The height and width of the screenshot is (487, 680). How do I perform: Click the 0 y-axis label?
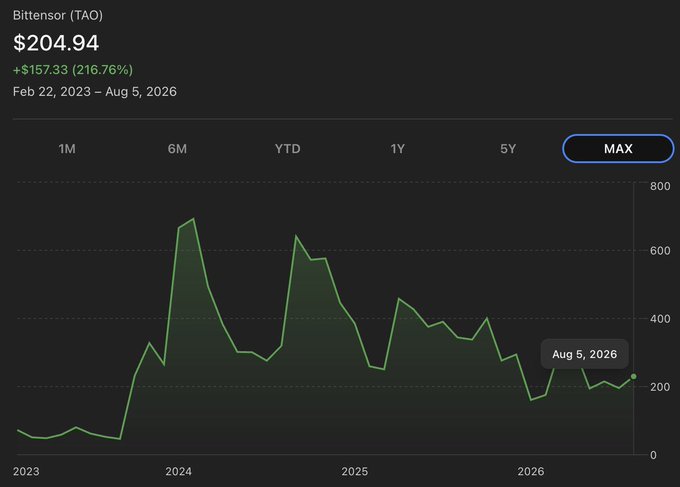pyautogui.click(x=653, y=455)
